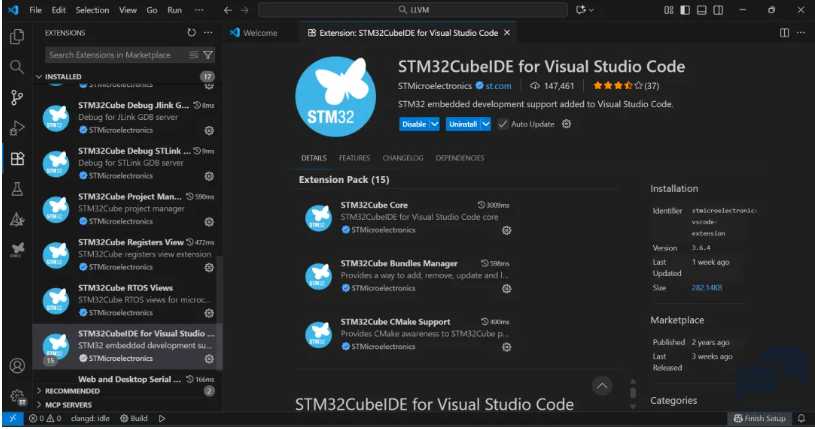
Task: Open the Accounts icon in activity bar
Action: click(x=16, y=366)
